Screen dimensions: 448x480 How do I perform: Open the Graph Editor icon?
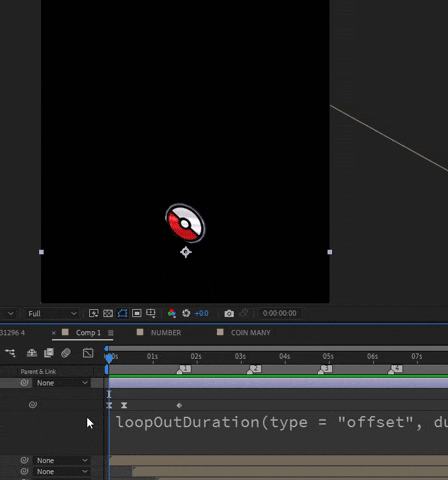point(88,353)
